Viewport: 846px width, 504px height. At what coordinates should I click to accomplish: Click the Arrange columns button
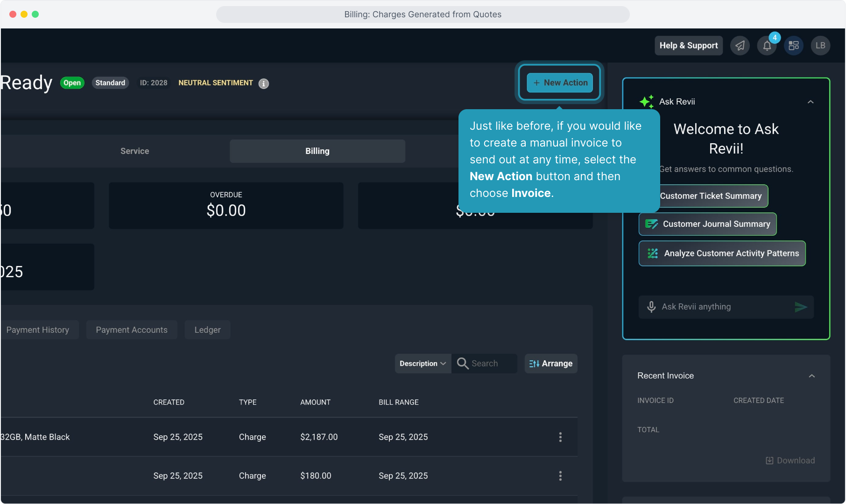tap(551, 364)
